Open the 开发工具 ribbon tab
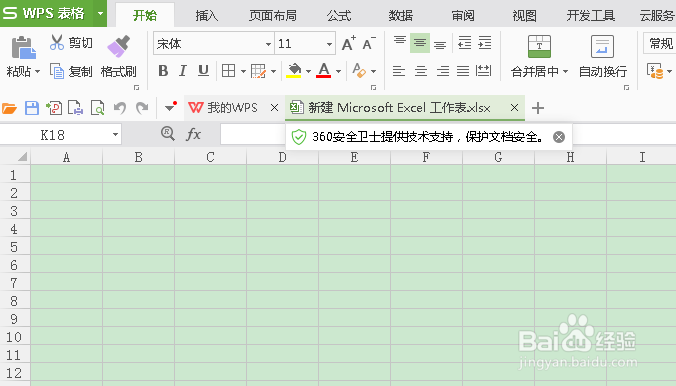The height and width of the screenshot is (386, 676). [590, 16]
